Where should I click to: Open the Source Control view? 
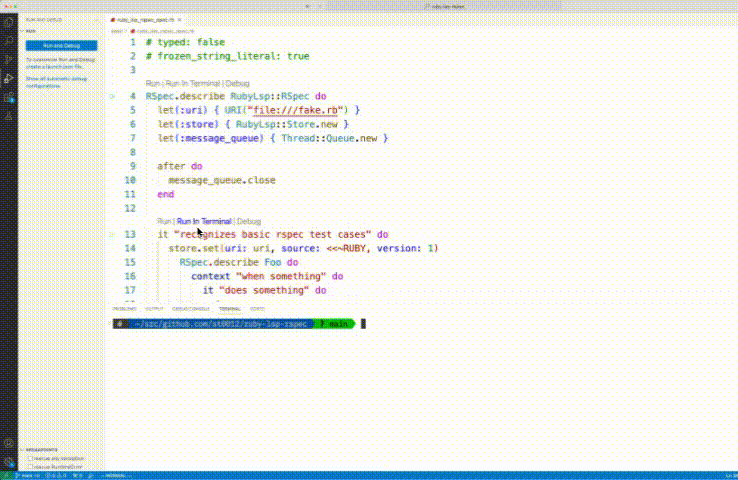point(10,60)
